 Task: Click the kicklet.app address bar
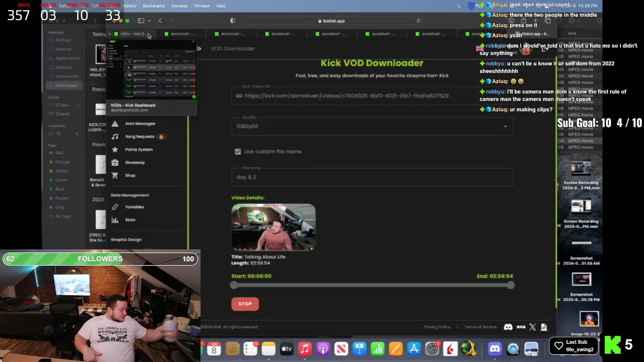[331, 21]
